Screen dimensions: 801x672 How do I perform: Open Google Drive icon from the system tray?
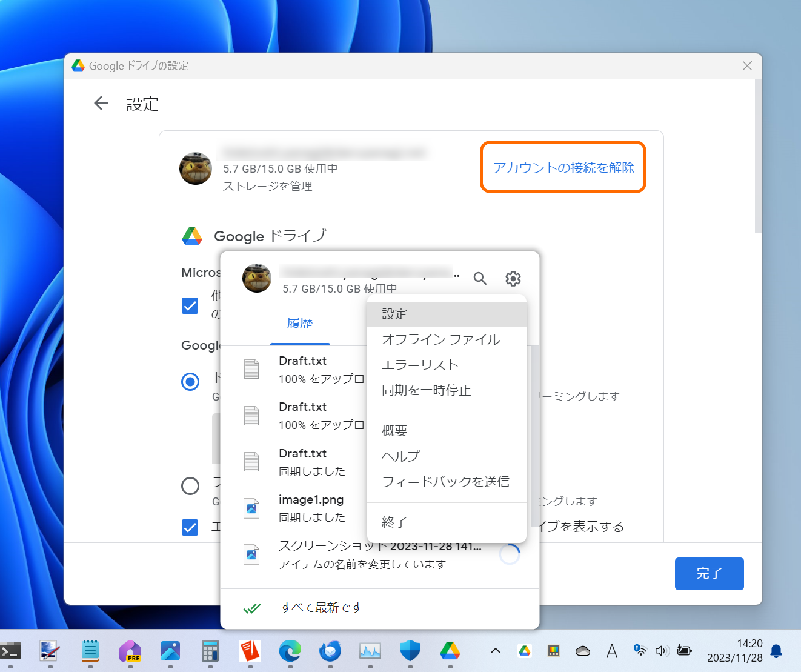[523, 650]
